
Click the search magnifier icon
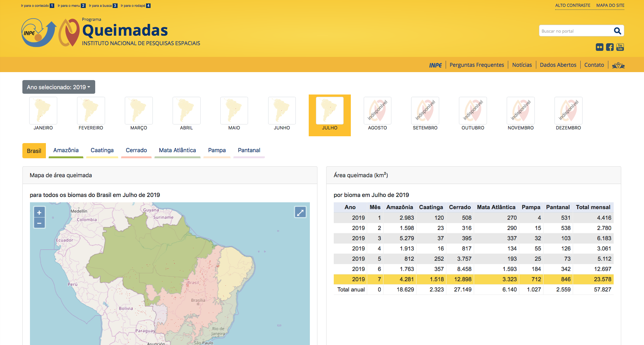click(x=617, y=31)
